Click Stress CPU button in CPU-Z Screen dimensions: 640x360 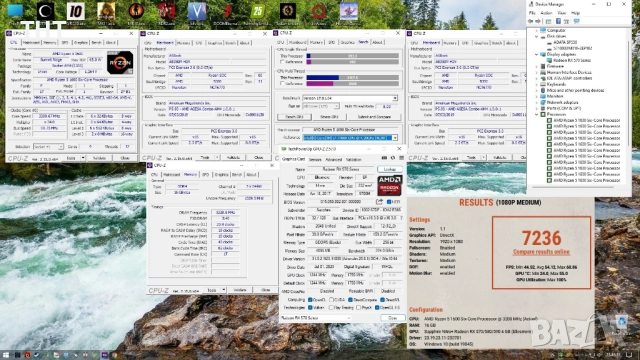329,117
